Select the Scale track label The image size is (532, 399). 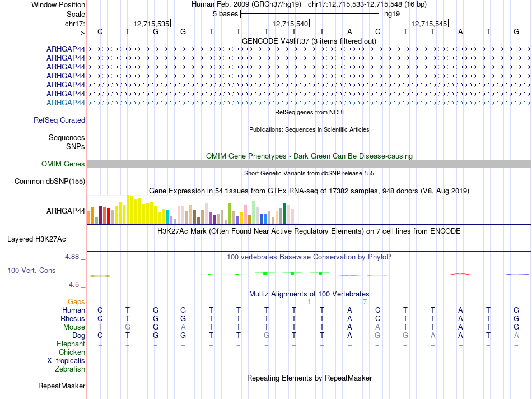coord(76,14)
